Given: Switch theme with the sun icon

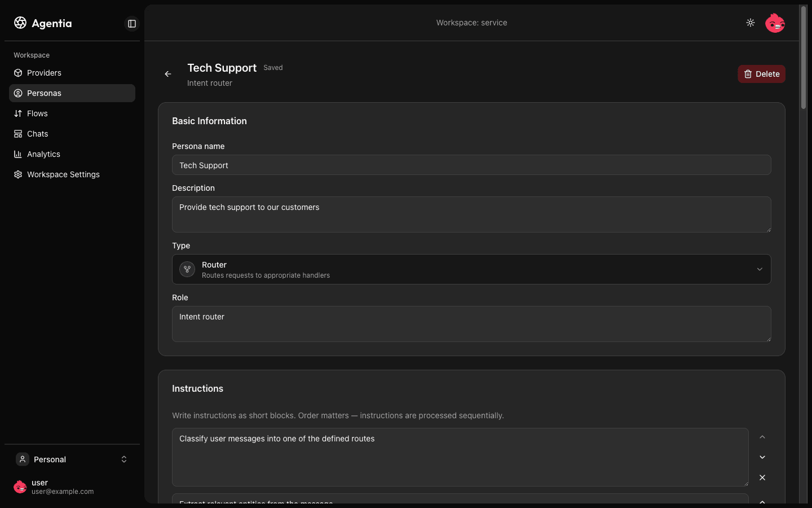Looking at the screenshot, I should click(x=751, y=23).
